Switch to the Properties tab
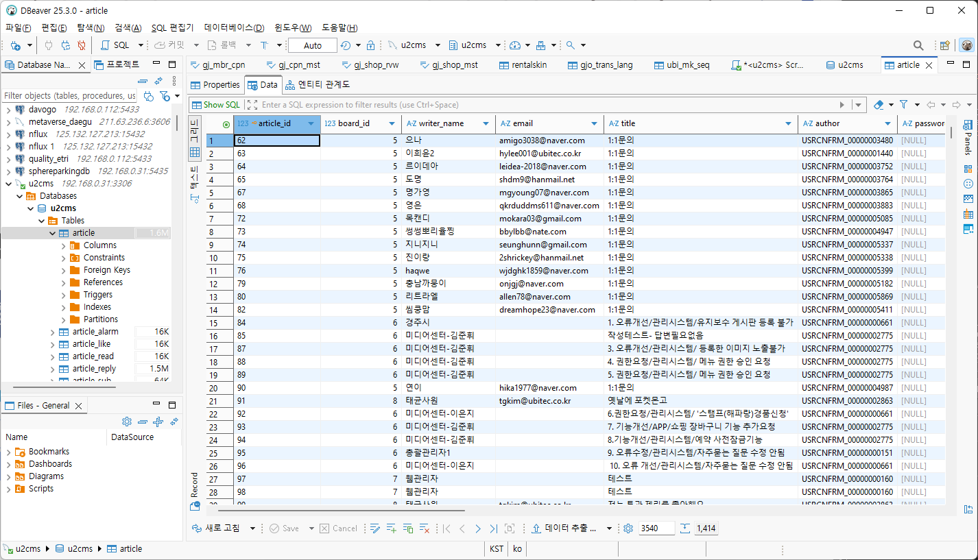The height and width of the screenshot is (560, 978). pyautogui.click(x=215, y=85)
